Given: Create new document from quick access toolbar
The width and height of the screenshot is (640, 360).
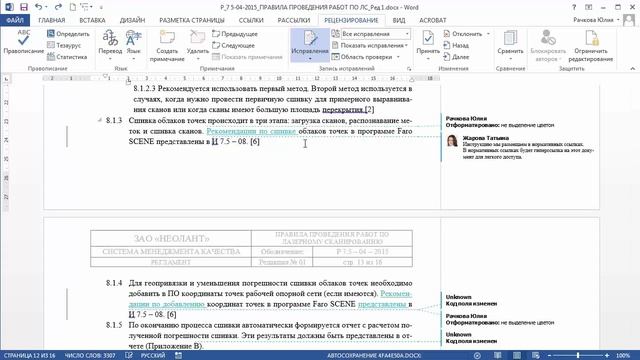Looking at the screenshot, I should click(x=72, y=7).
